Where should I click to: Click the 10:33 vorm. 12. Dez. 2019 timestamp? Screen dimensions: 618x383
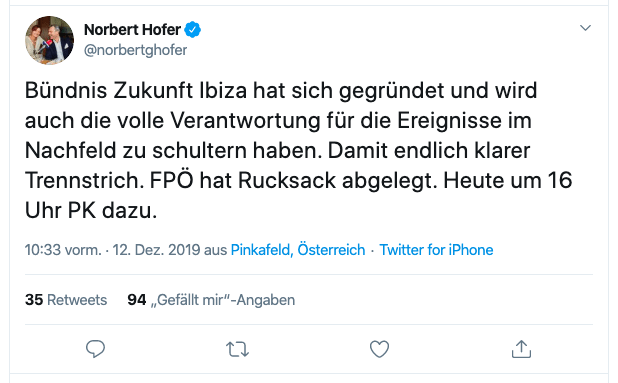tap(112, 250)
